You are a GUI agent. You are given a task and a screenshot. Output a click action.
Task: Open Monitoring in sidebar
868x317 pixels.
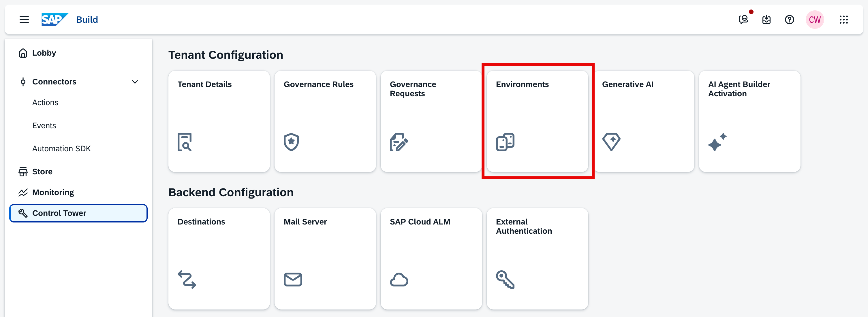pyautogui.click(x=53, y=192)
